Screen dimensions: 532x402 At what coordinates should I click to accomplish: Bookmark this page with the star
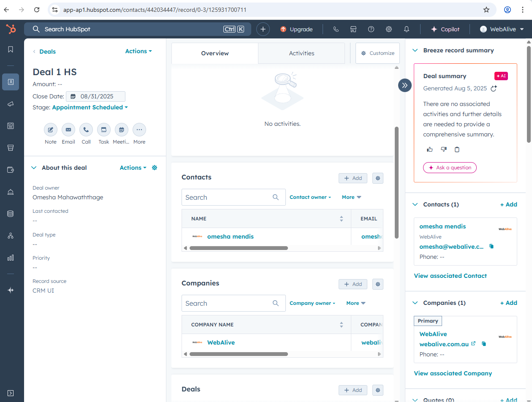486,10
